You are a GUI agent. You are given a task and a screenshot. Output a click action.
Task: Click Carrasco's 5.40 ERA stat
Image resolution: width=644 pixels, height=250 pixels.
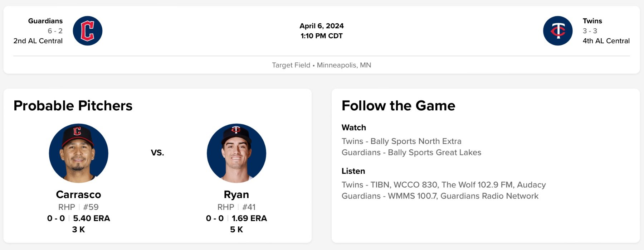click(91, 218)
